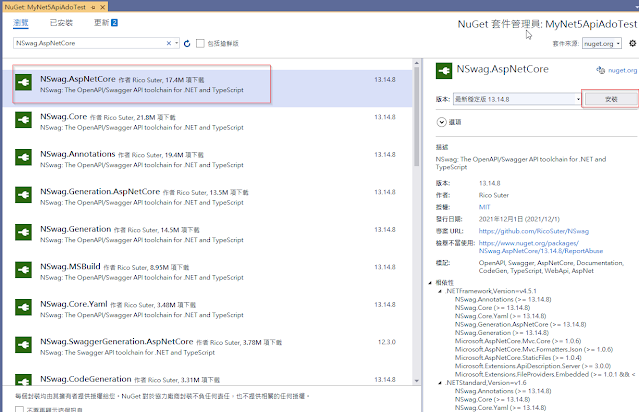Select the NSwag.SwaggerGeneration.AspNetCore row title
This screenshot has height=412, width=639.
pyautogui.click(x=117, y=341)
